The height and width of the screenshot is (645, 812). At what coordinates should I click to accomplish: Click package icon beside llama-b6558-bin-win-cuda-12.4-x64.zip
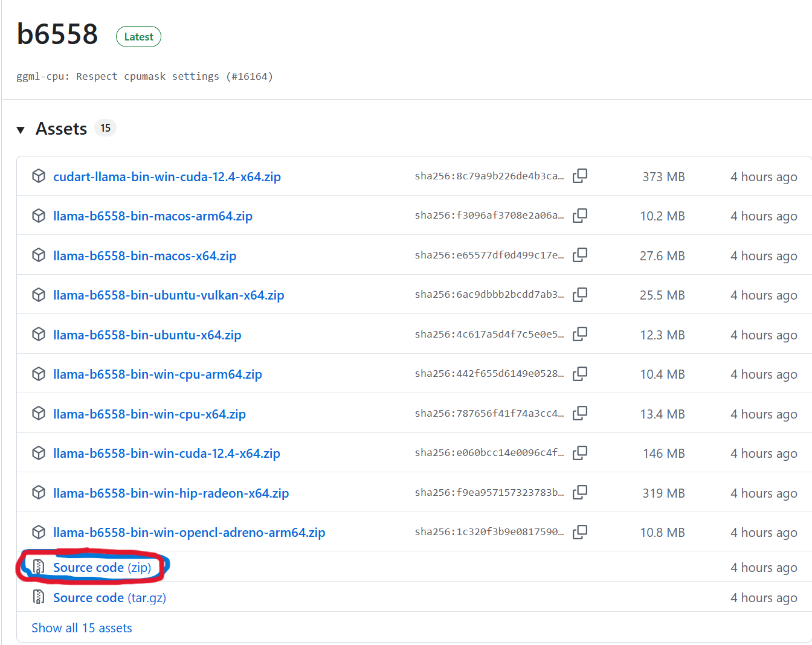[x=39, y=453]
